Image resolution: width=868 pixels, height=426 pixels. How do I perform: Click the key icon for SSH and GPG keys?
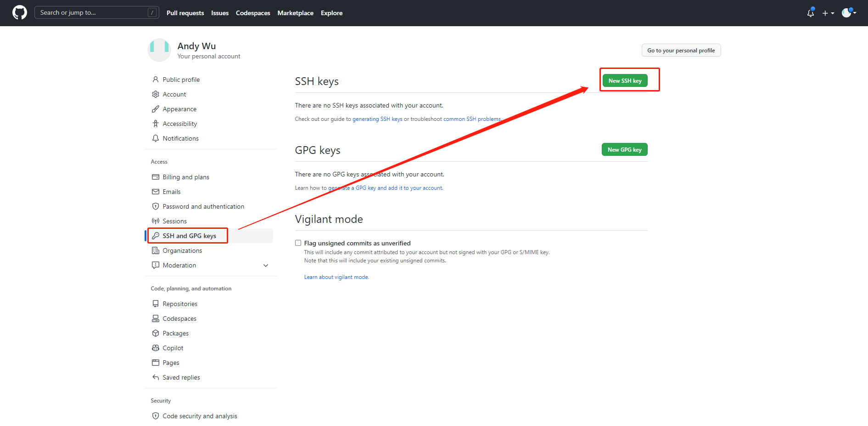(156, 236)
